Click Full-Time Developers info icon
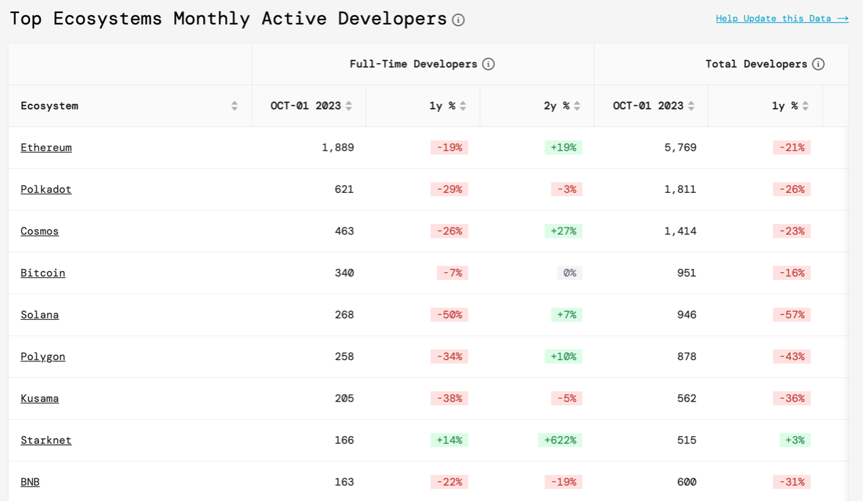 488,64
